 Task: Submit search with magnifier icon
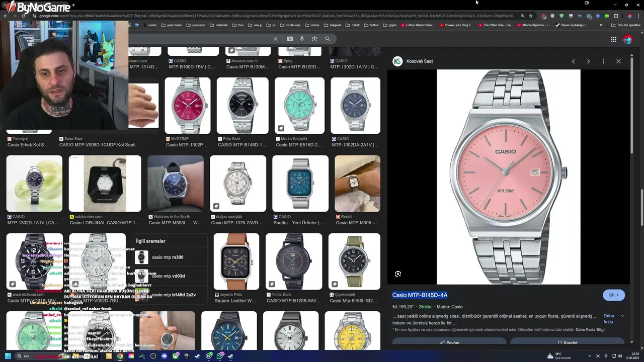328,39
